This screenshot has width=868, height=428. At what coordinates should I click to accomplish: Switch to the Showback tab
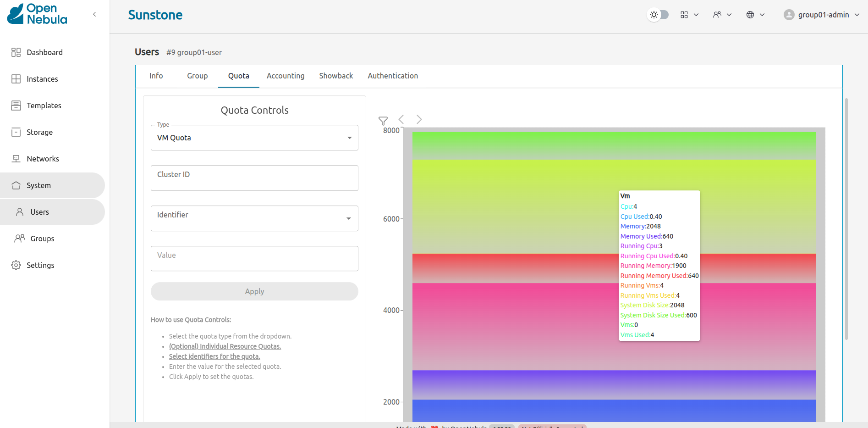[x=336, y=76]
